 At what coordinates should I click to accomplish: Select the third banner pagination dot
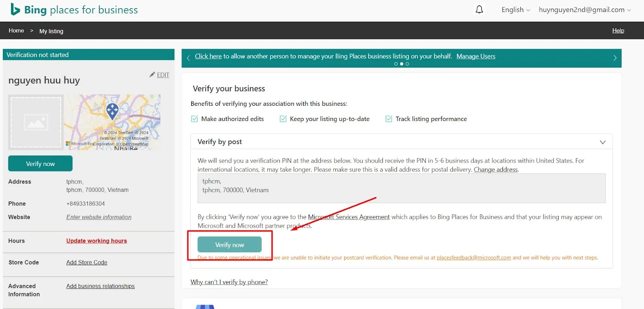tap(407, 64)
